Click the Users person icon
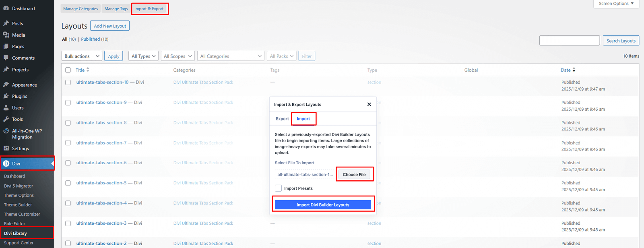644x248 pixels. point(6,107)
